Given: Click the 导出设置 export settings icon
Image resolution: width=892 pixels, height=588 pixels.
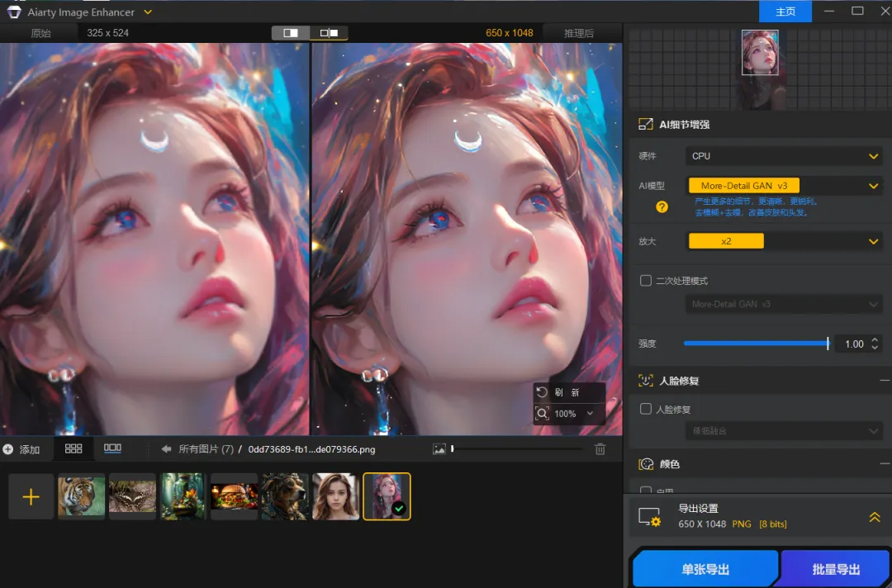Looking at the screenshot, I should click(x=650, y=517).
